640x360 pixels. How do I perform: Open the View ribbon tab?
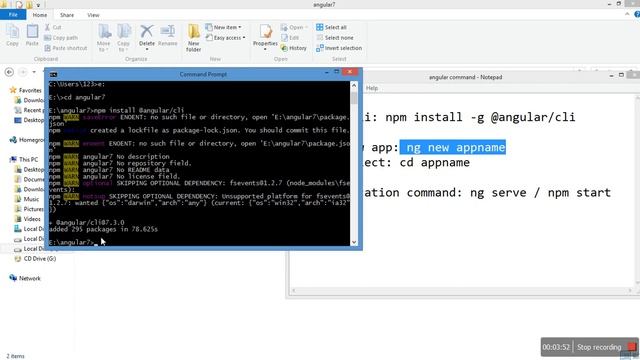93,15
